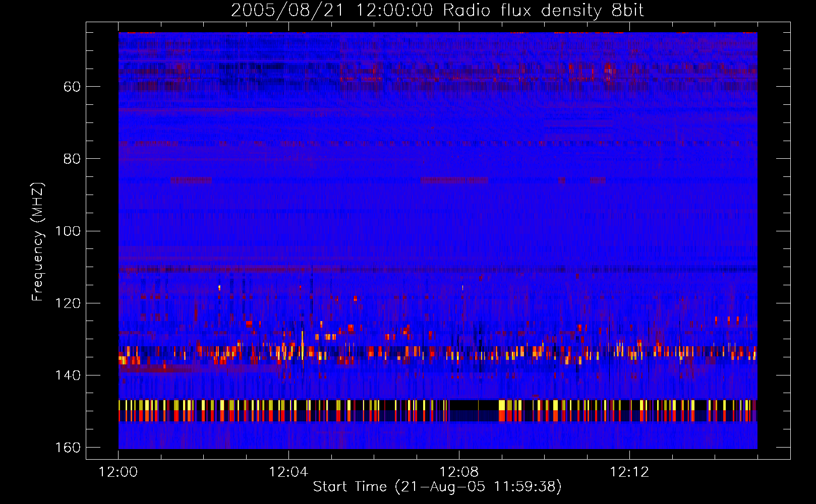Click the 160 frequency tick label
This screenshot has width=816, height=504.
pyautogui.click(x=68, y=448)
